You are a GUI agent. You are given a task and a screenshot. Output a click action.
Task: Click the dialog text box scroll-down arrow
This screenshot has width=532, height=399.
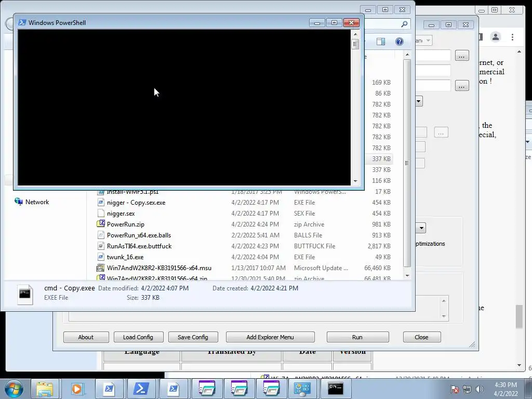click(x=444, y=316)
